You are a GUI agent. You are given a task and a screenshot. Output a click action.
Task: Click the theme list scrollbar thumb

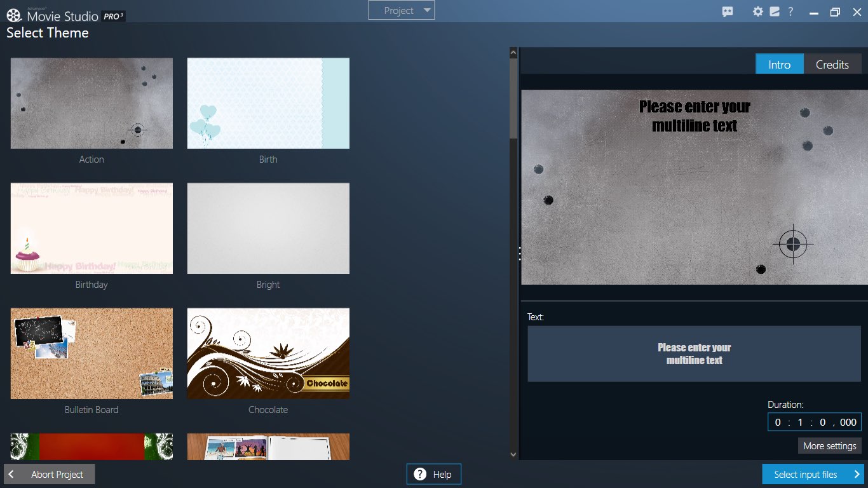tap(513, 99)
